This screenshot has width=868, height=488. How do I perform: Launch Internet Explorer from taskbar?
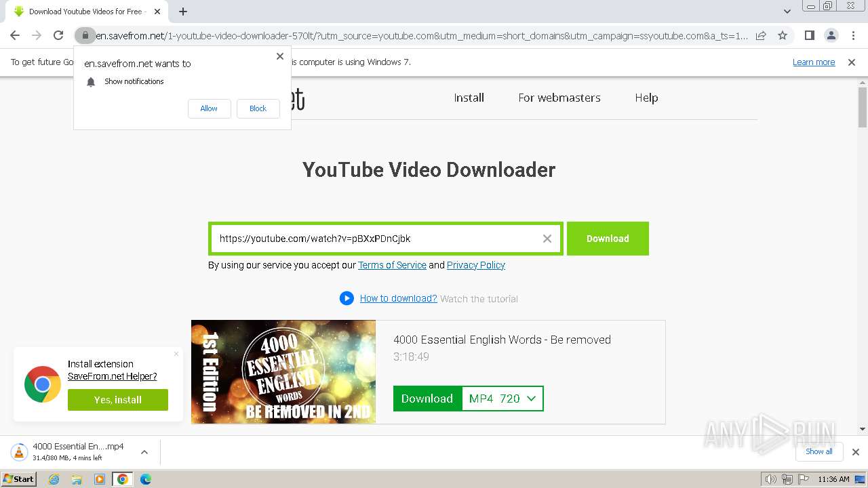click(54, 479)
